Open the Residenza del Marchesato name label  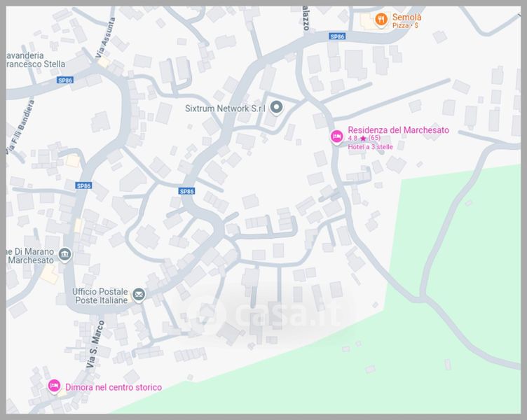pos(398,130)
